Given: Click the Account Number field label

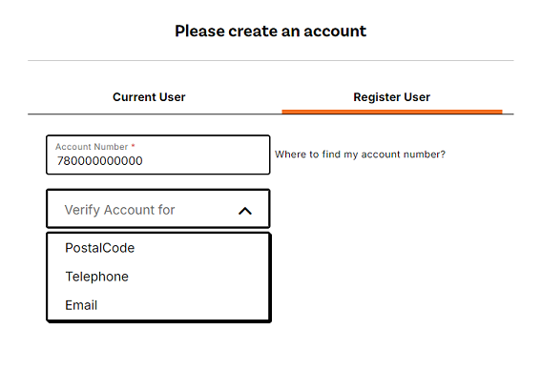Looking at the screenshot, I should coord(92,147).
